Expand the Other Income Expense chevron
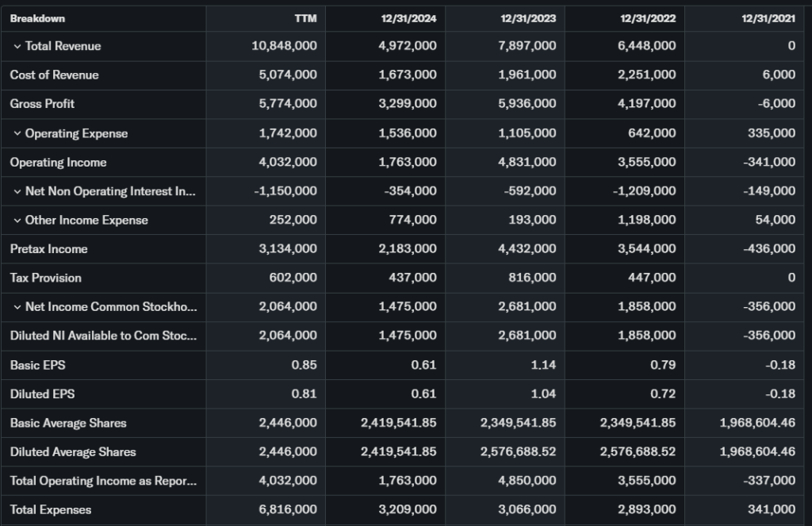The width and height of the screenshot is (812, 526). pyautogui.click(x=17, y=221)
